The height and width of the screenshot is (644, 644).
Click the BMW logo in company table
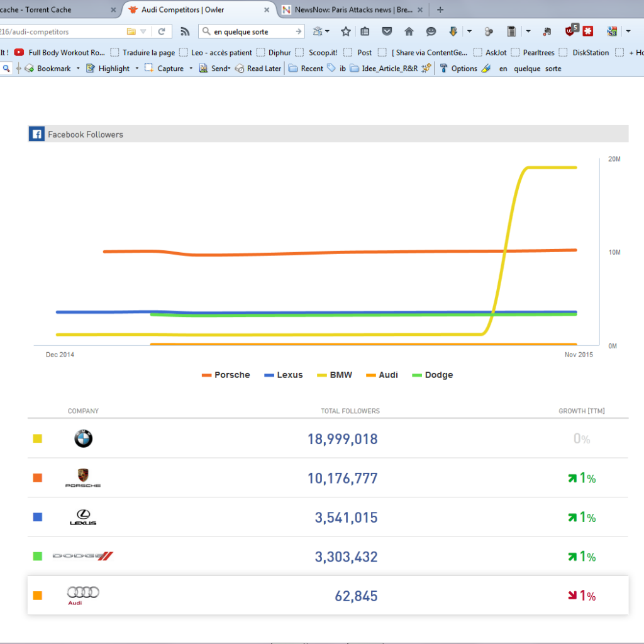(x=84, y=438)
